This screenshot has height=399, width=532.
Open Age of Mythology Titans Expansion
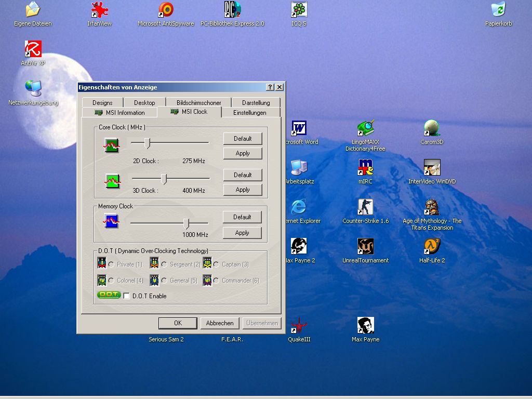(432, 207)
